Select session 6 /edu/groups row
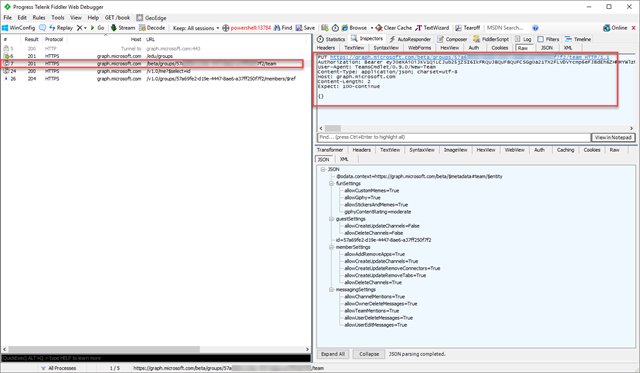640x373 pixels. coord(155,56)
